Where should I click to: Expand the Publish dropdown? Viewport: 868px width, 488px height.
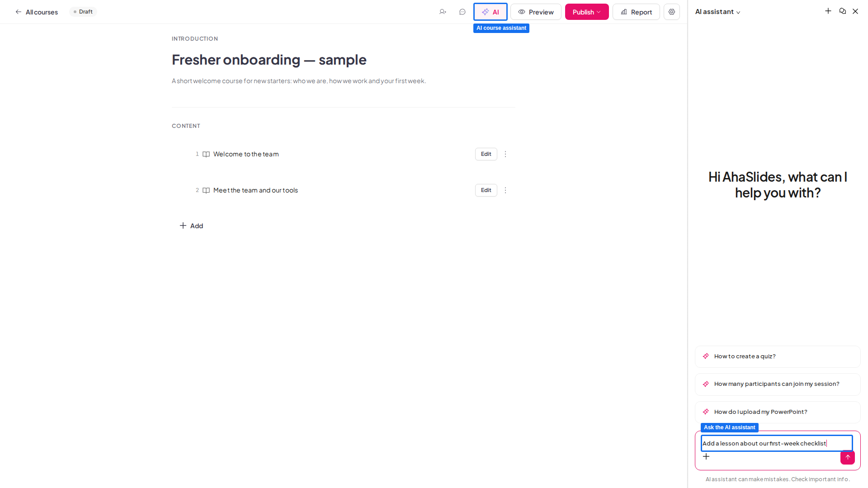[587, 12]
